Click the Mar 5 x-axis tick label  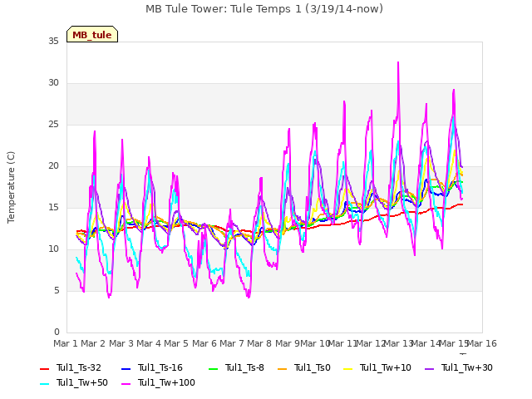coord(176,343)
